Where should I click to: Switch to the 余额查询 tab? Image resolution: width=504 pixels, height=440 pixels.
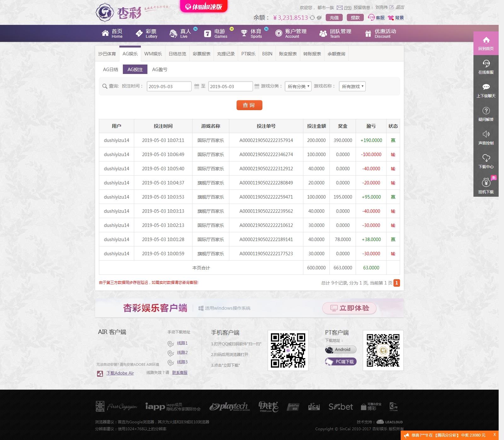tap(336, 54)
